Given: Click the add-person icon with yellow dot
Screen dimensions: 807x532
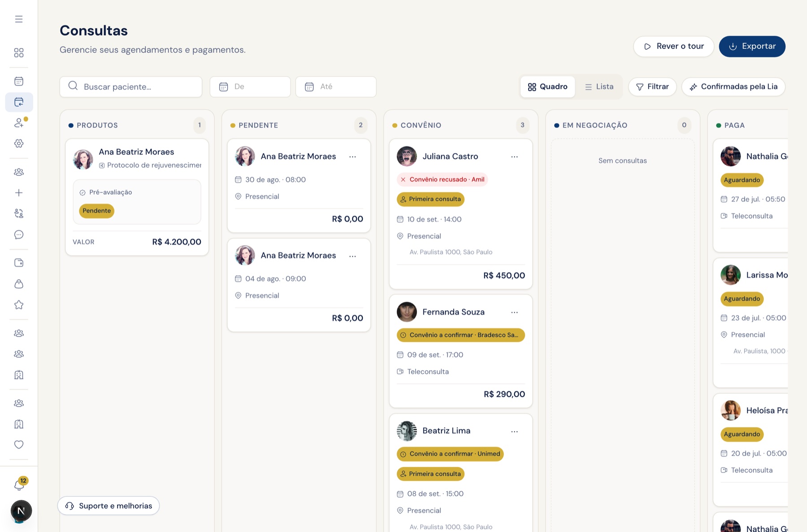Looking at the screenshot, I should [19, 122].
